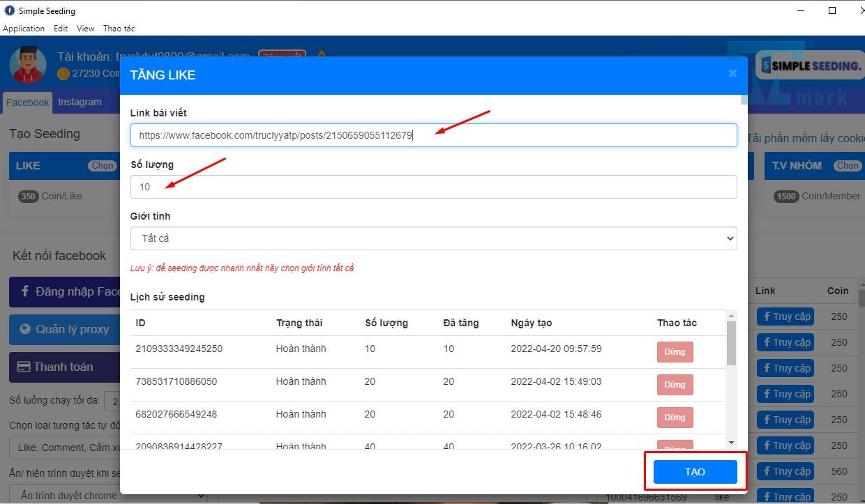Stop seeding entry 2109333349245250 with Dừng
The width and height of the screenshot is (865, 504).
coord(674,352)
